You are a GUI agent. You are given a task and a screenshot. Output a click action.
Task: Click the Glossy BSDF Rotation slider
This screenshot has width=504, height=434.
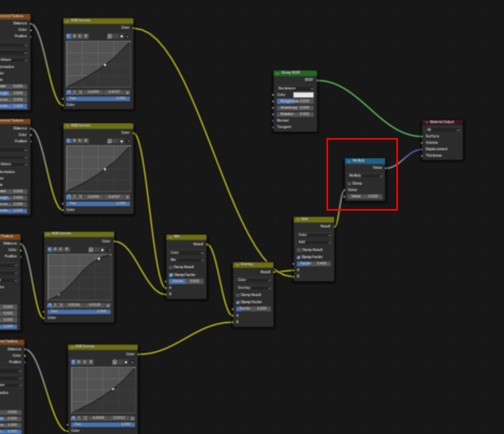[295, 114]
